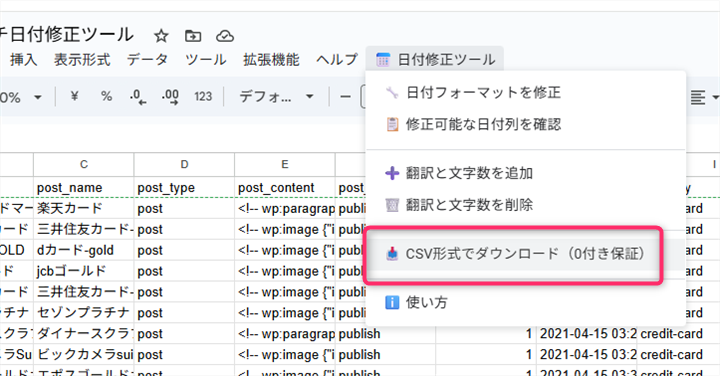
Task: Choose 修正可能な日付列を確認 menu entry
Action: (525, 124)
